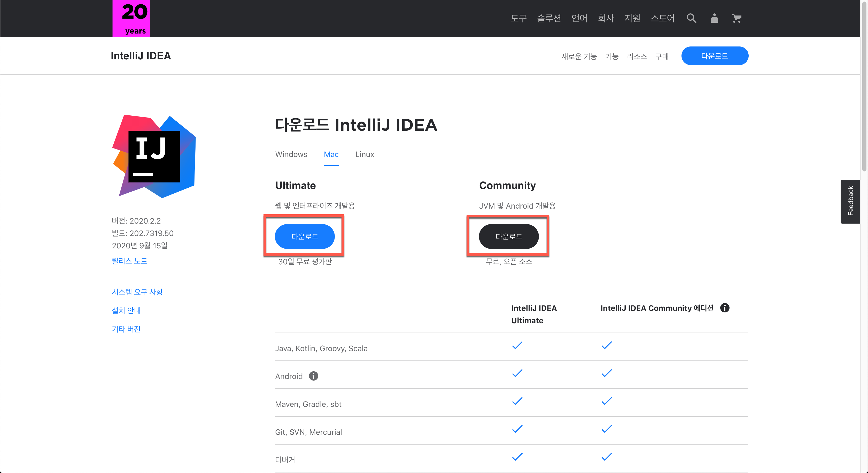Open the Feedback side tab
This screenshot has width=868, height=473.
tap(850, 201)
